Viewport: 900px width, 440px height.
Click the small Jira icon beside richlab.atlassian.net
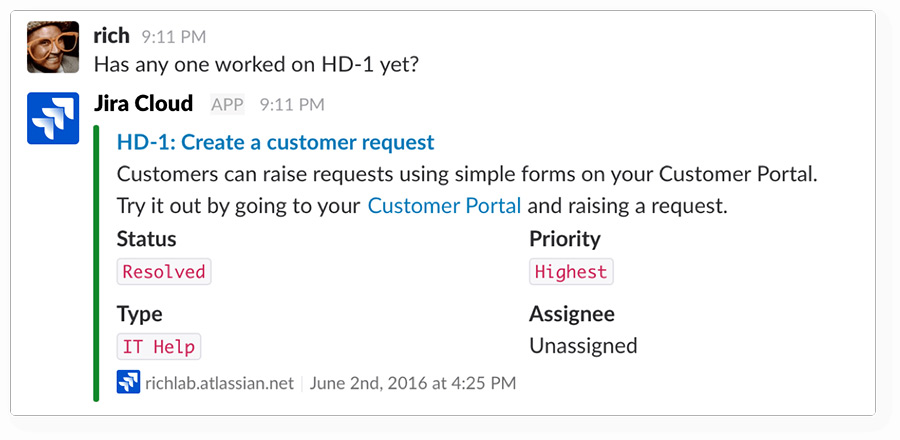click(x=129, y=382)
